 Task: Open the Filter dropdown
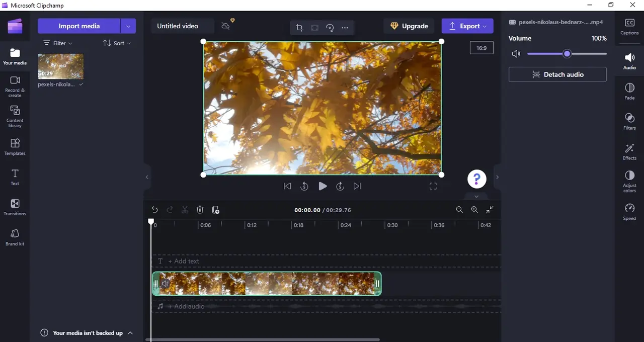(x=57, y=43)
